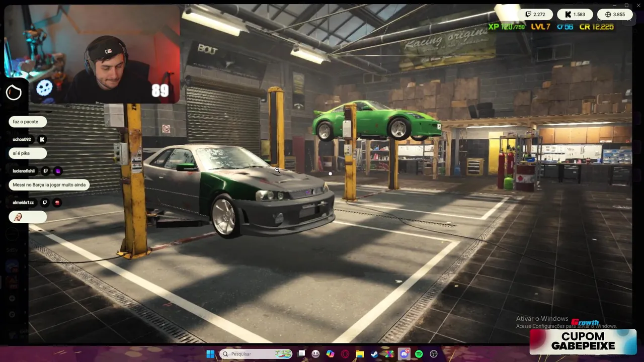
Task: Open the smiley face app in taskbar
Action: click(315, 354)
